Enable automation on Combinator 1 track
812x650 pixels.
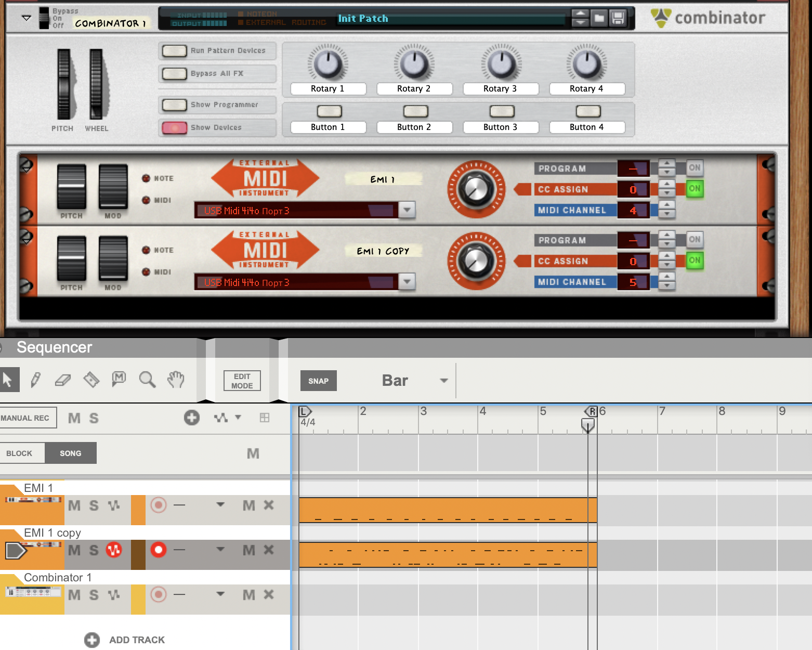[114, 594]
